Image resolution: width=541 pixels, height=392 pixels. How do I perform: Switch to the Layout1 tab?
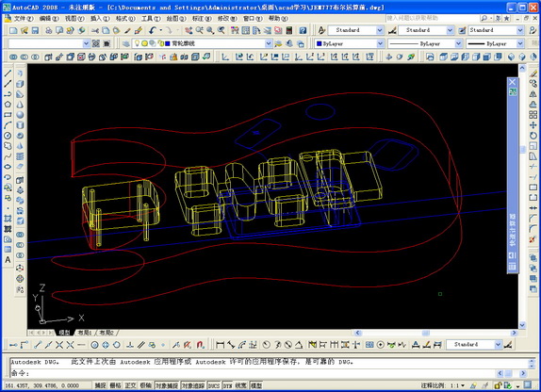click(x=85, y=333)
